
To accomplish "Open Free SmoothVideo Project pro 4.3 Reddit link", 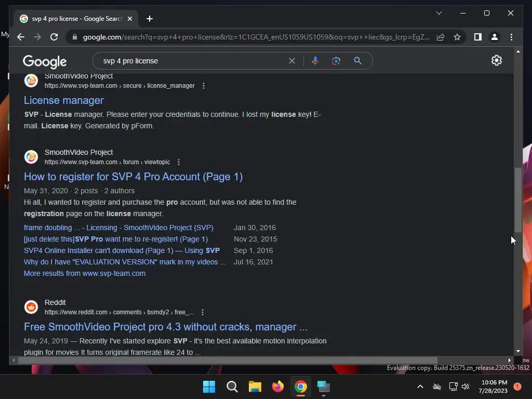I will (x=166, y=327).
